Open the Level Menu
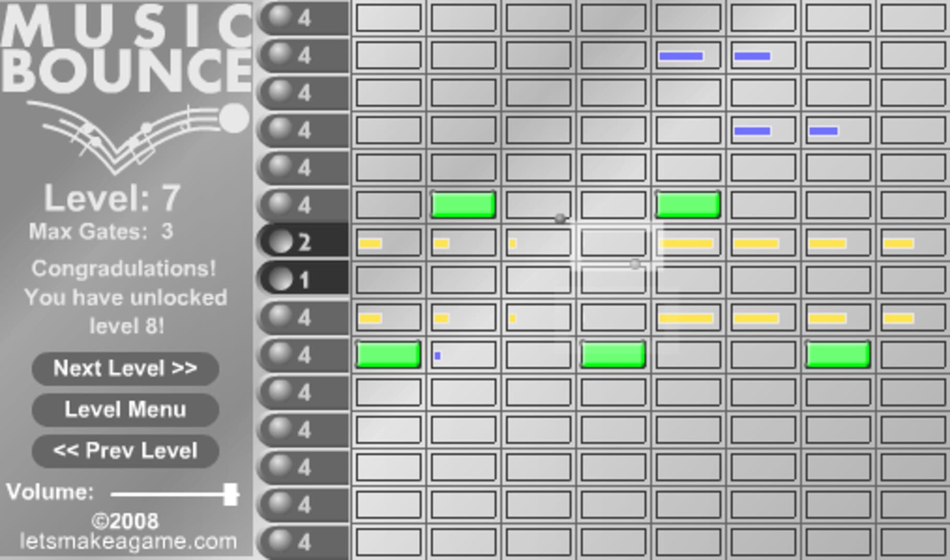Screen dimensions: 950x560 tap(125, 410)
